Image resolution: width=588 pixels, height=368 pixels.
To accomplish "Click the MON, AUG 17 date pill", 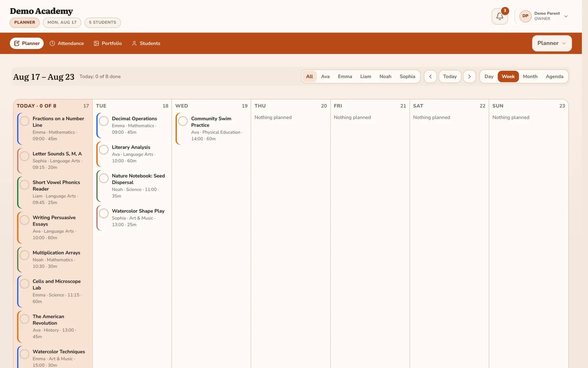I will (x=62, y=22).
